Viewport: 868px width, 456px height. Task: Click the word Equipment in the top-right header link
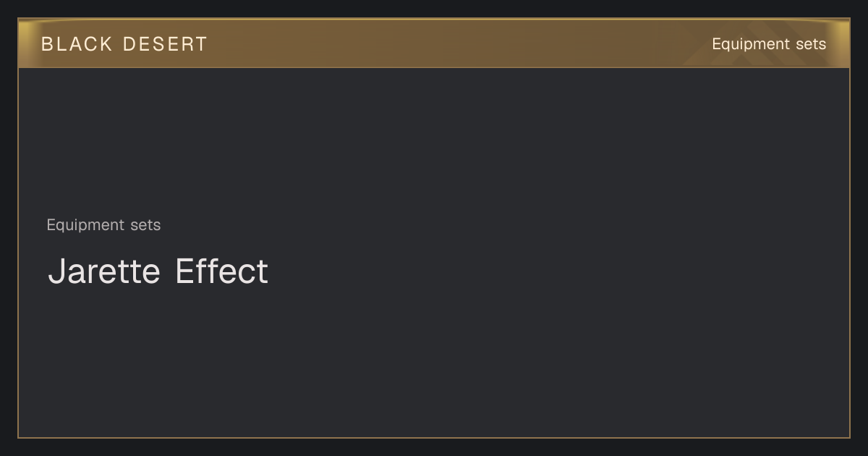[x=746, y=44]
